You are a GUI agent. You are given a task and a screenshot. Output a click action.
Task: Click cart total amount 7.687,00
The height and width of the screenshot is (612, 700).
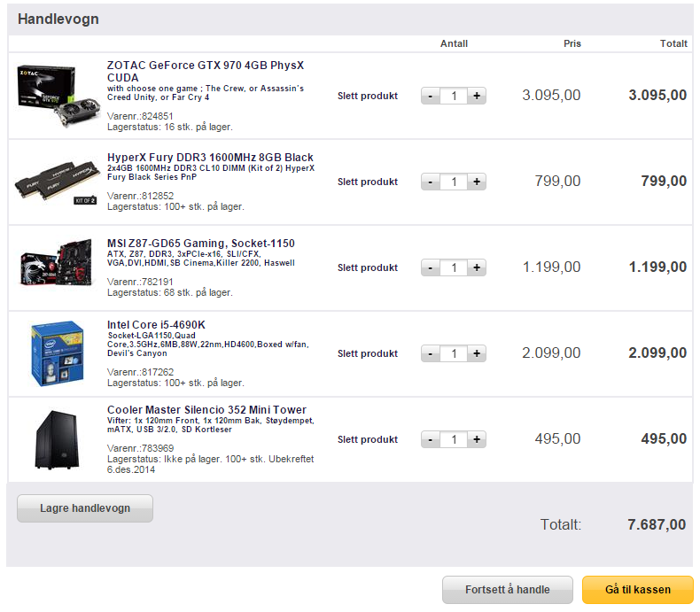(x=657, y=524)
